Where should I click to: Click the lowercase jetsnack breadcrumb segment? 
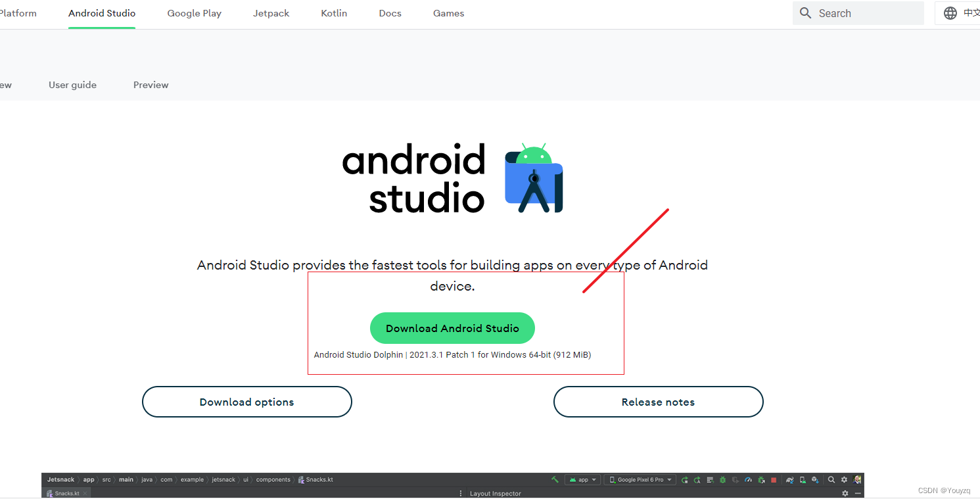click(223, 480)
